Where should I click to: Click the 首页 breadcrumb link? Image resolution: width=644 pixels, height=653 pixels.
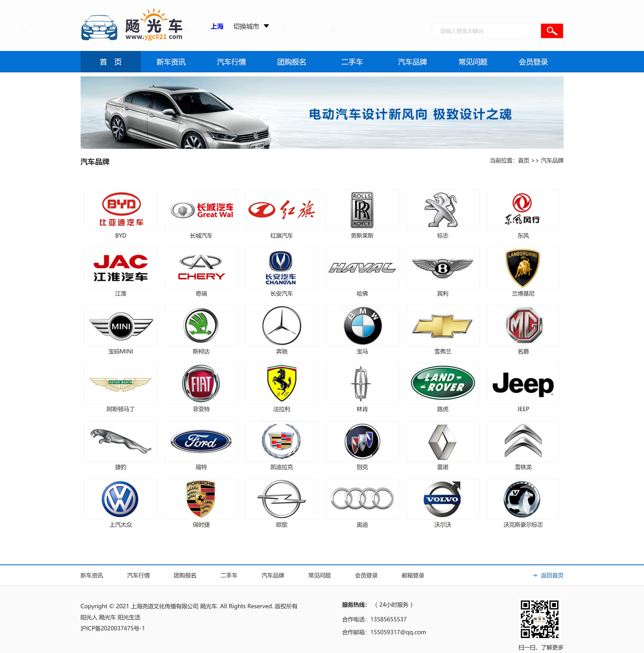[523, 161]
